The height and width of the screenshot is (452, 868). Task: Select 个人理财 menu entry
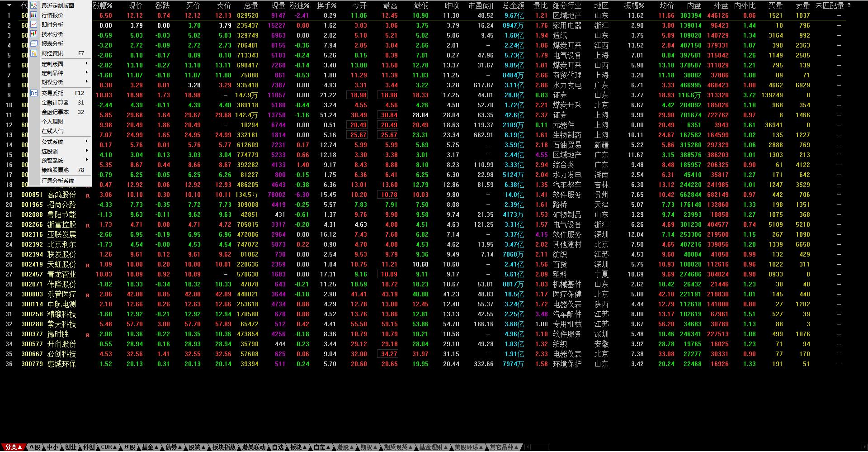60,121
